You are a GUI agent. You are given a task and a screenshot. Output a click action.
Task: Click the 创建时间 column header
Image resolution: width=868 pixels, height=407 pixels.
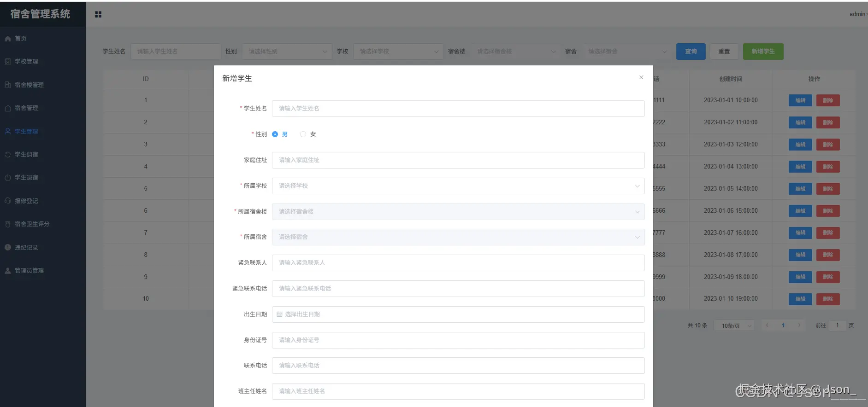[x=731, y=79]
